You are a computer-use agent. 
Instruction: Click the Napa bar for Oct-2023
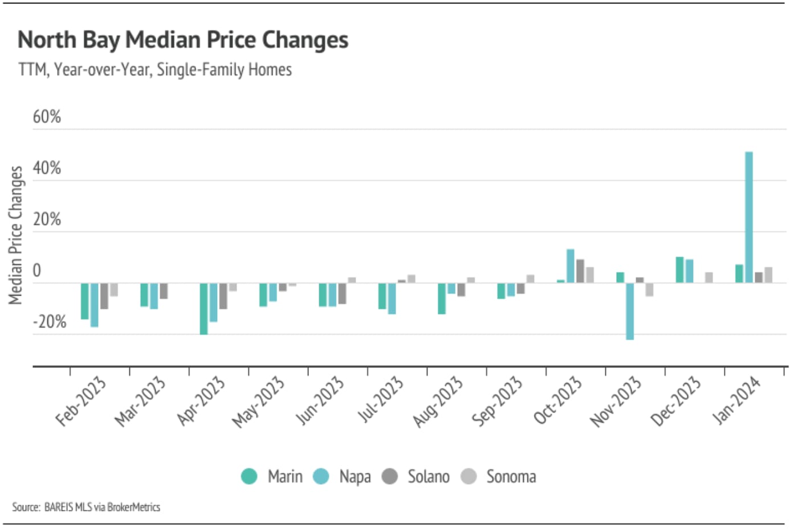point(570,266)
